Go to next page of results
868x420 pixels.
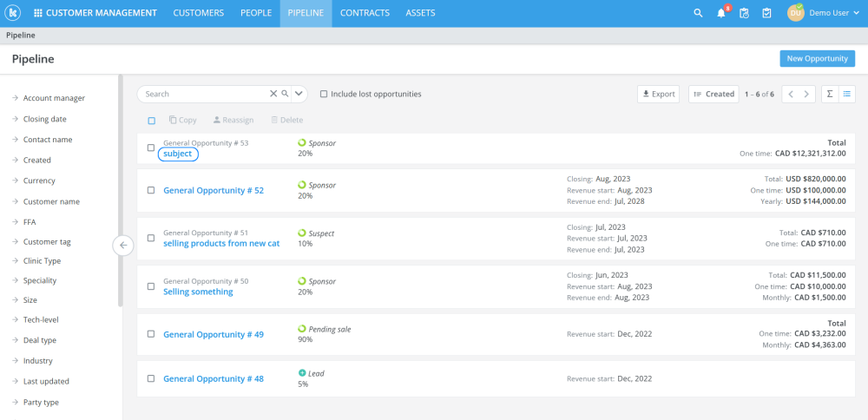807,94
